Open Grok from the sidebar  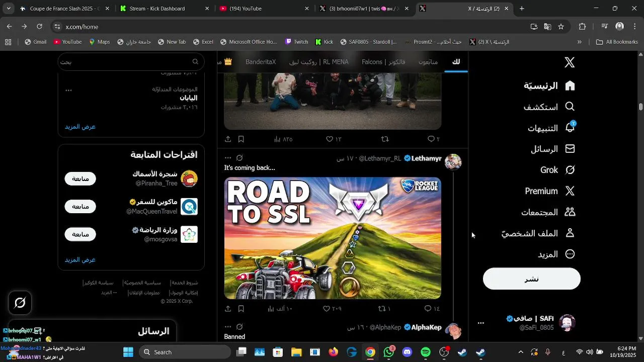pos(557,170)
